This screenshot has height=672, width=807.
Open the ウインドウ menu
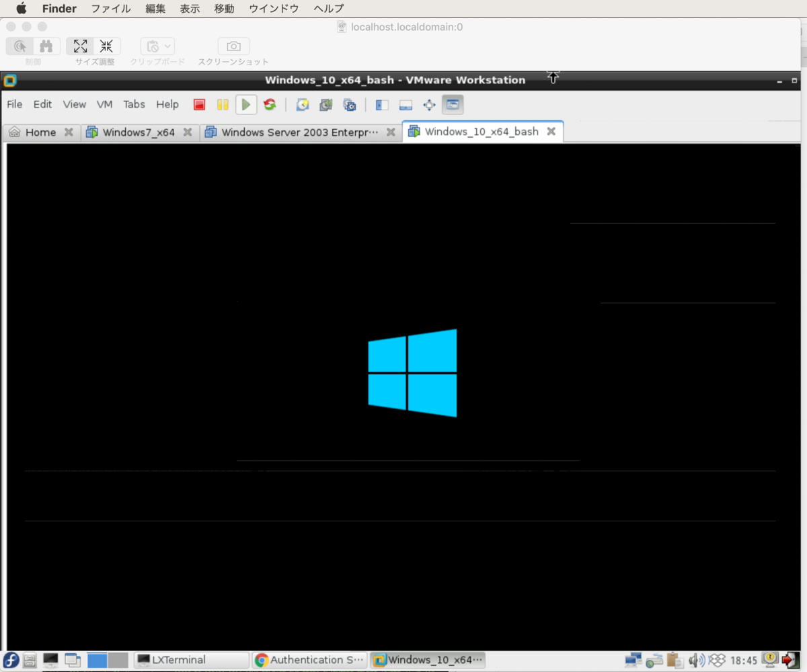274,9
